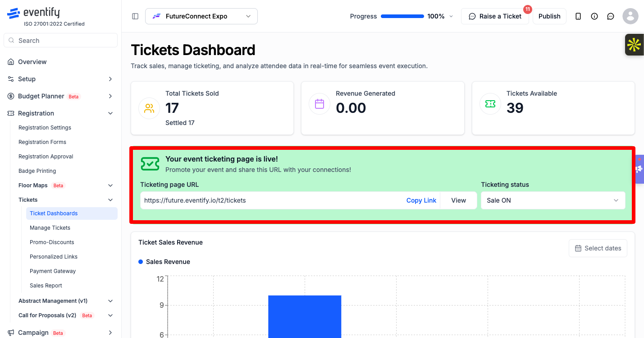Image resolution: width=644 pixels, height=338 pixels.
Task: Click the Setup sliders icon
Action: click(x=11, y=79)
